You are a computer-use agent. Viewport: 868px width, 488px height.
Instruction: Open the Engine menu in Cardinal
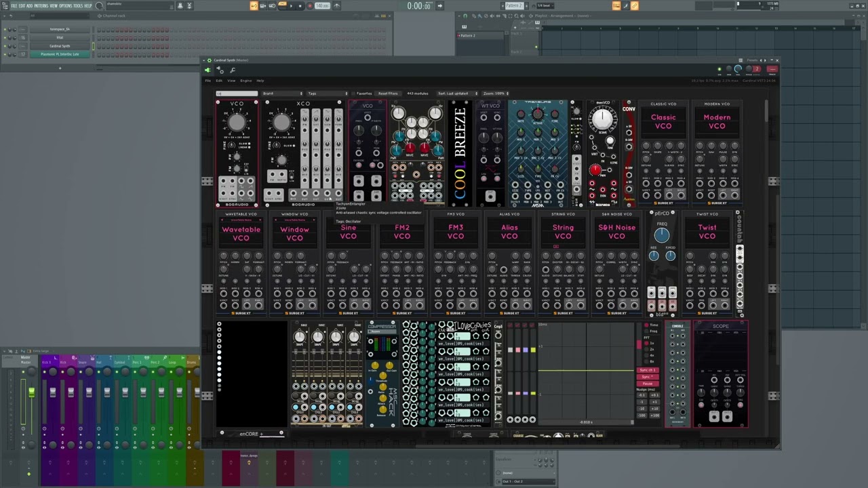point(245,81)
